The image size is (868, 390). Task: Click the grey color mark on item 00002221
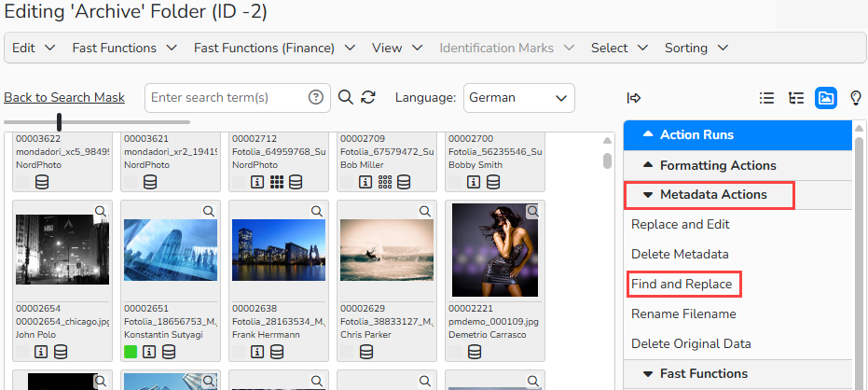click(455, 352)
